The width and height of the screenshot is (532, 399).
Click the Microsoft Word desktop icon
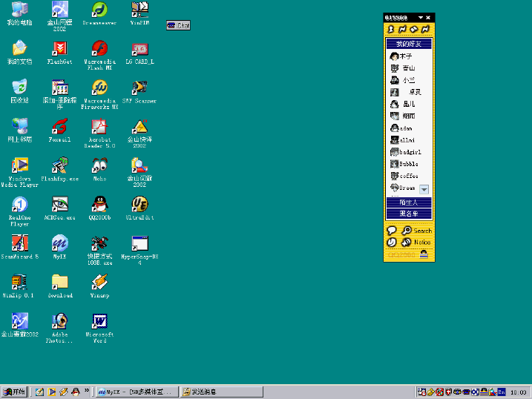click(99, 321)
